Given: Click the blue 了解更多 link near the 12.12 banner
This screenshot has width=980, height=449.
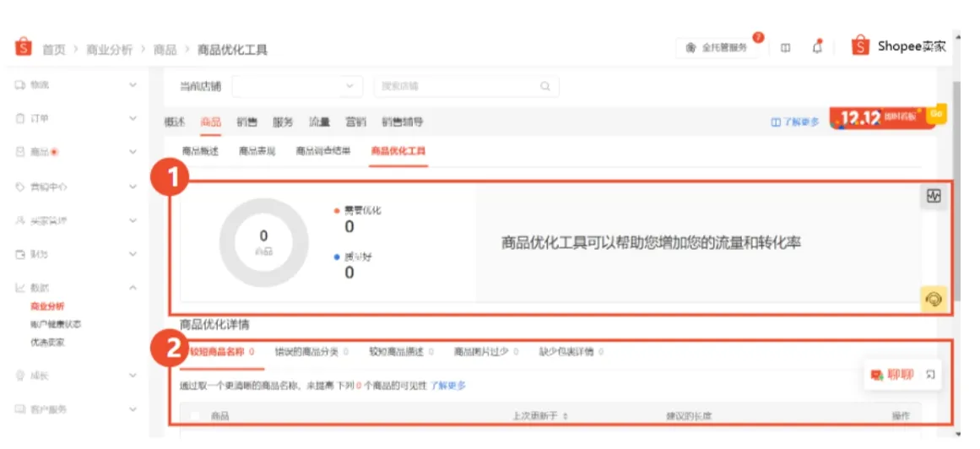Looking at the screenshot, I should pyautogui.click(x=795, y=122).
